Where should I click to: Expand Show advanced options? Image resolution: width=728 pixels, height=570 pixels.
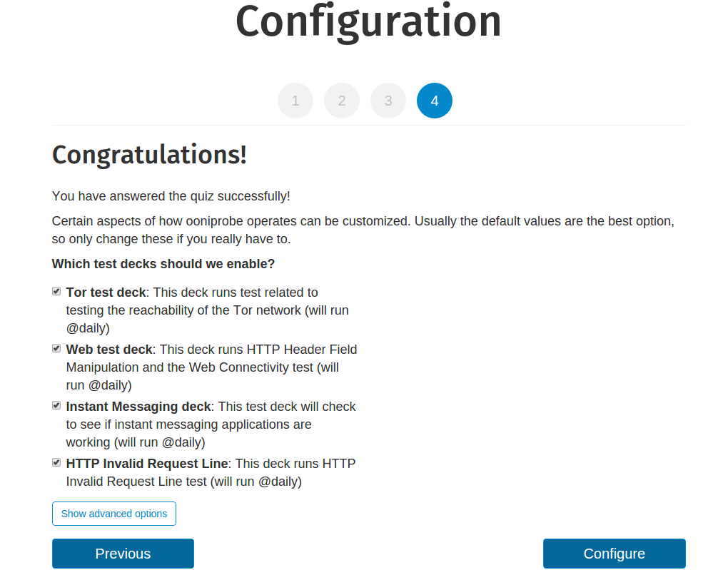pyautogui.click(x=114, y=514)
